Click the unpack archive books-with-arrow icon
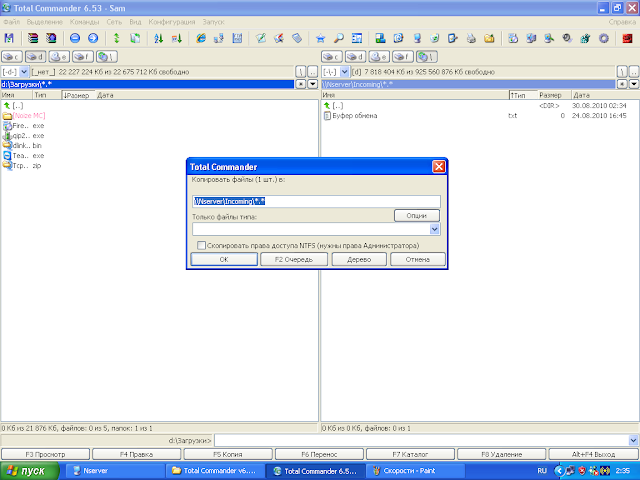Viewport: 640px width, 480px height. [x=51, y=38]
